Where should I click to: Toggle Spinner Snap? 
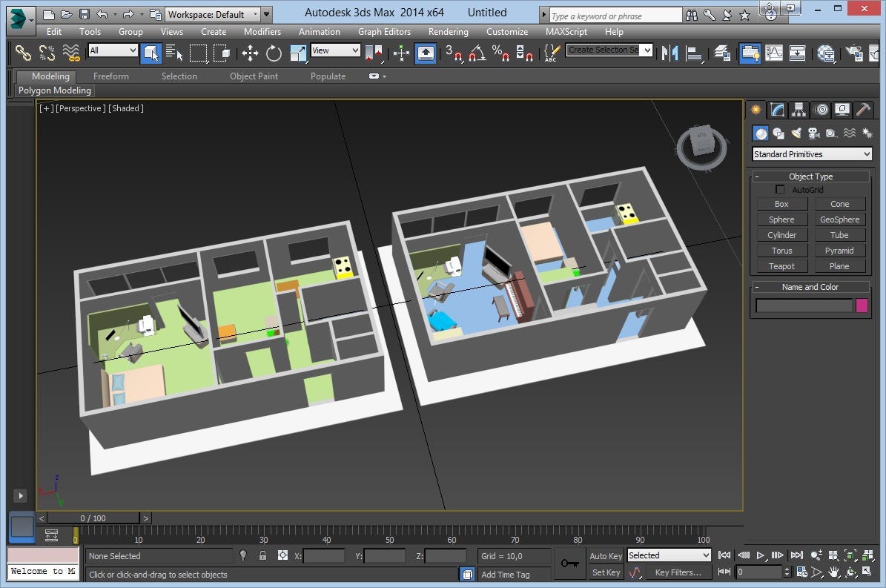click(524, 53)
